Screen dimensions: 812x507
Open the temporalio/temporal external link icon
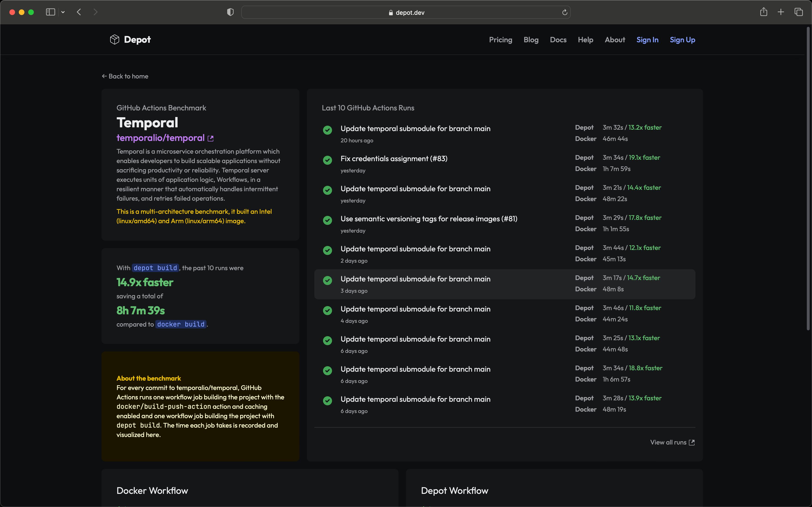point(210,138)
